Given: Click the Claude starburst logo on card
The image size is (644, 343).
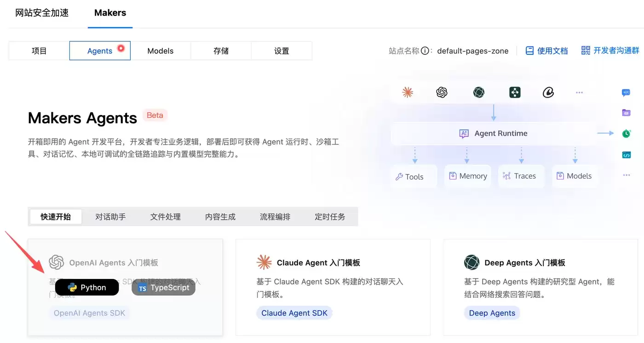Looking at the screenshot, I should [x=264, y=262].
